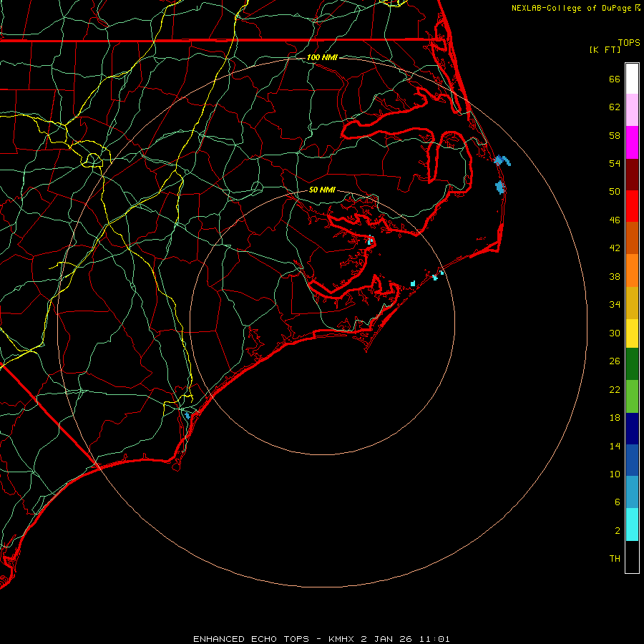The height and width of the screenshot is (644, 644).
Task: Click the legend value 30
Action: (x=615, y=333)
